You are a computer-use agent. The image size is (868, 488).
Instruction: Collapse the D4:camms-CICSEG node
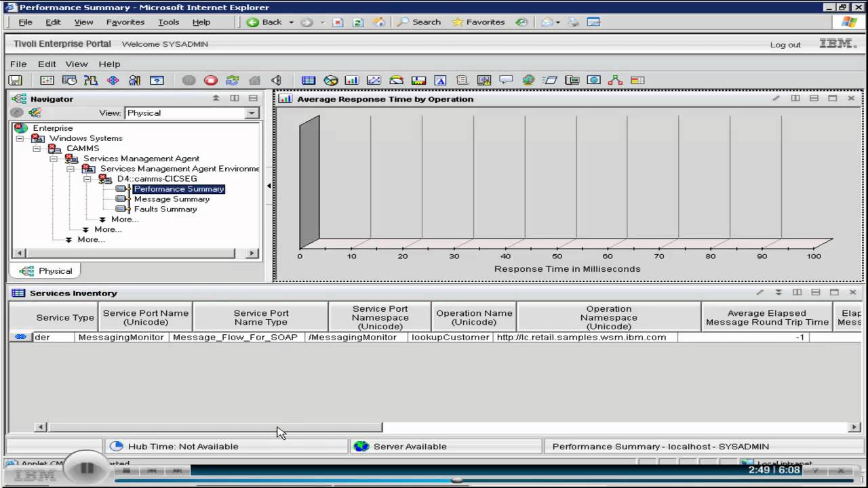[x=87, y=179]
